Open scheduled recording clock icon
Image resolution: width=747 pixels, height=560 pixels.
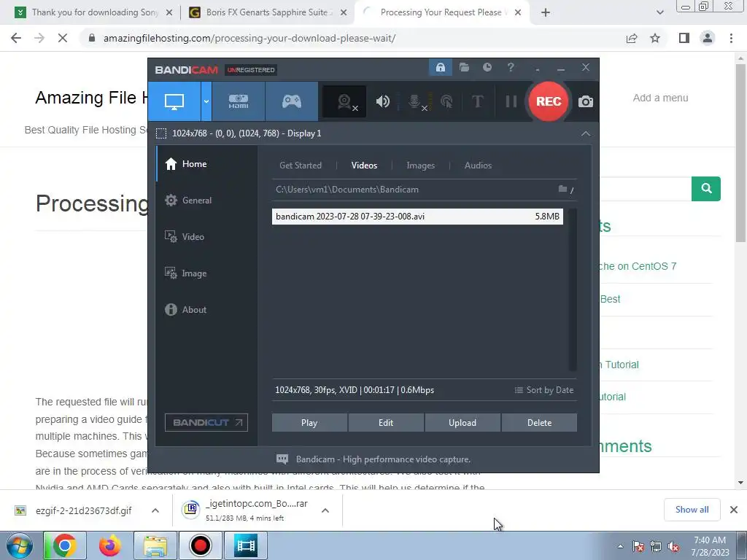(487, 68)
